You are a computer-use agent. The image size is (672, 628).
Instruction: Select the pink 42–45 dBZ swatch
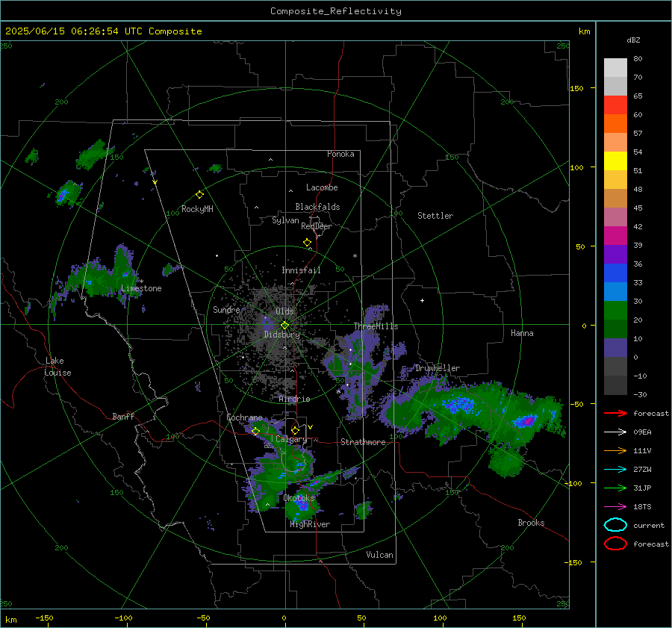tap(615, 217)
